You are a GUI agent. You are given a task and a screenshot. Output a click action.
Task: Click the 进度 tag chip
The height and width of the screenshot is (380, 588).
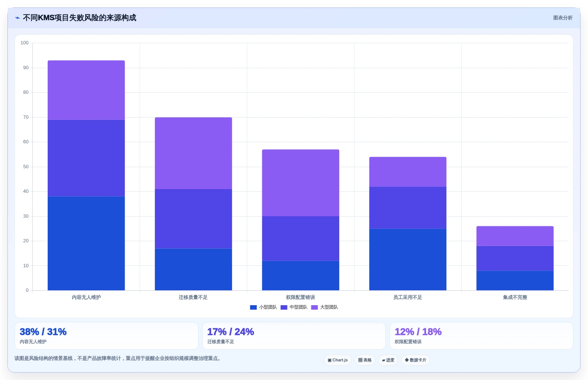pos(388,360)
